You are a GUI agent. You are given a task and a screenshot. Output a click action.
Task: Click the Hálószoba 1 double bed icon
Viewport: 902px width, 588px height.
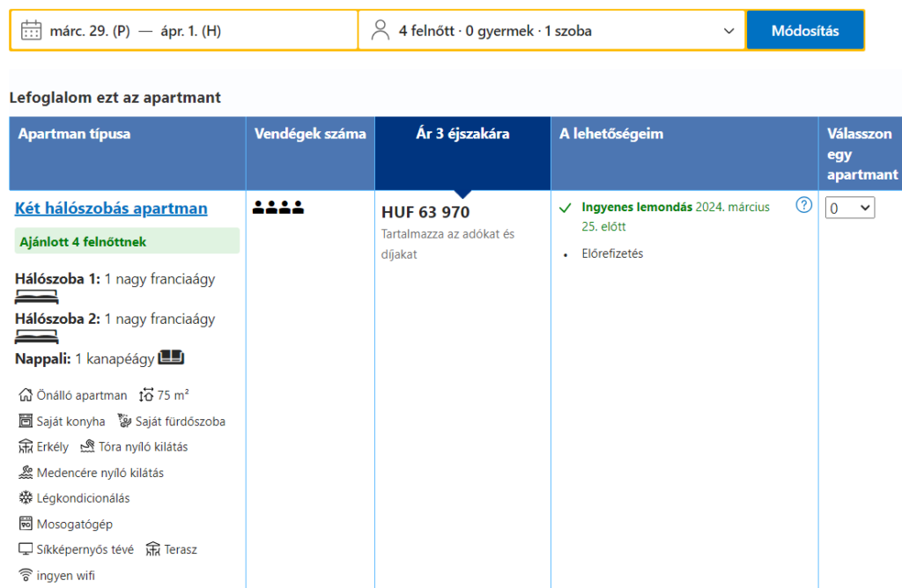tap(36, 298)
